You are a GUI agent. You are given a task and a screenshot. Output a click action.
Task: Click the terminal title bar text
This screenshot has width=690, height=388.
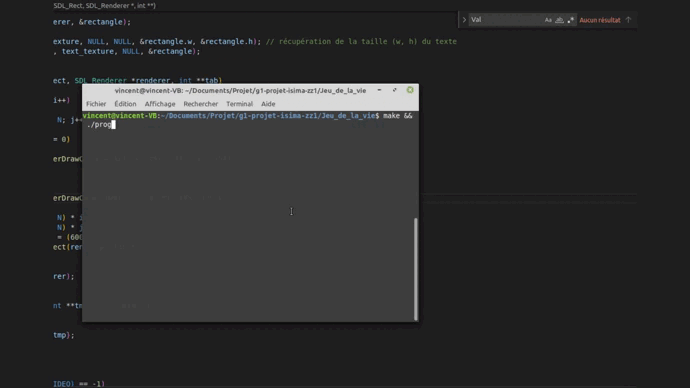click(240, 91)
